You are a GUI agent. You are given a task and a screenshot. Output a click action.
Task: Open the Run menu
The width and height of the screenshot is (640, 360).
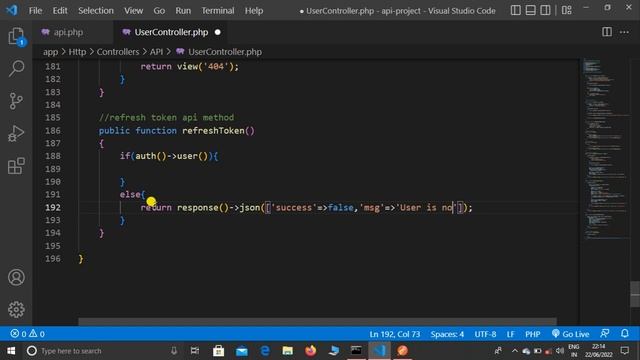(x=183, y=11)
